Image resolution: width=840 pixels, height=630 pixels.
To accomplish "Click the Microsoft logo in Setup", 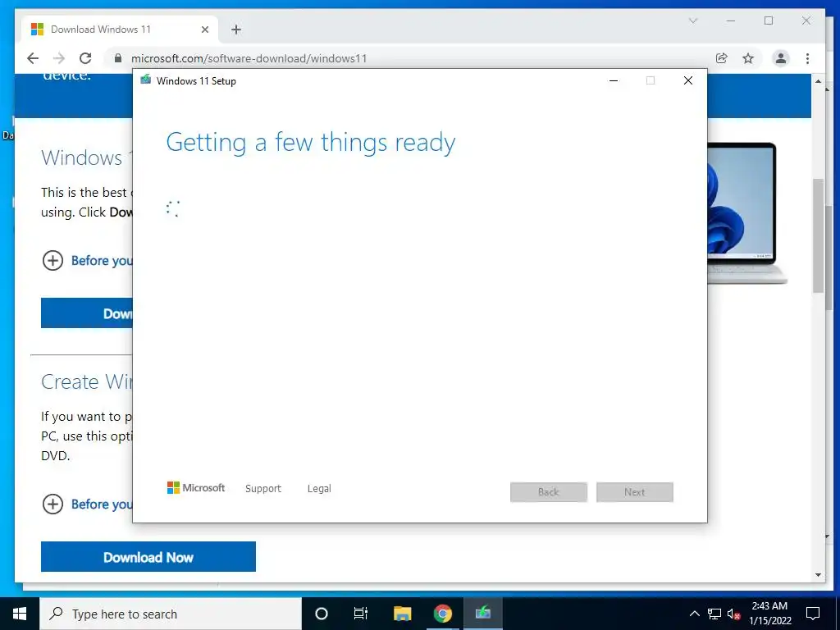I will tap(196, 488).
